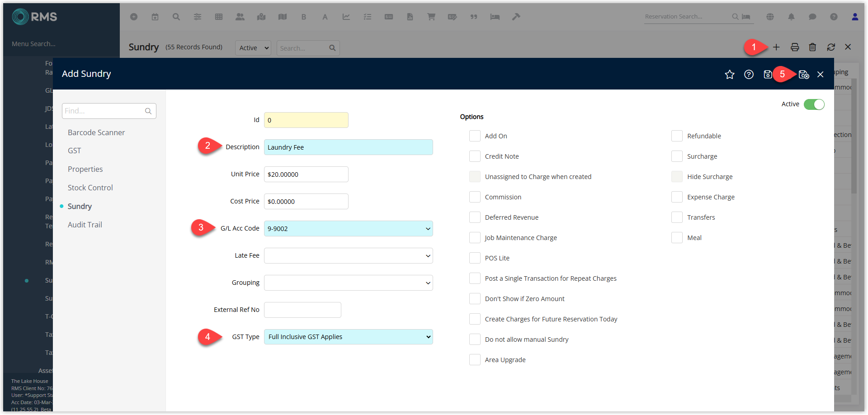Click the Unit Price field
868x415 pixels.
pyautogui.click(x=306, y=174)
